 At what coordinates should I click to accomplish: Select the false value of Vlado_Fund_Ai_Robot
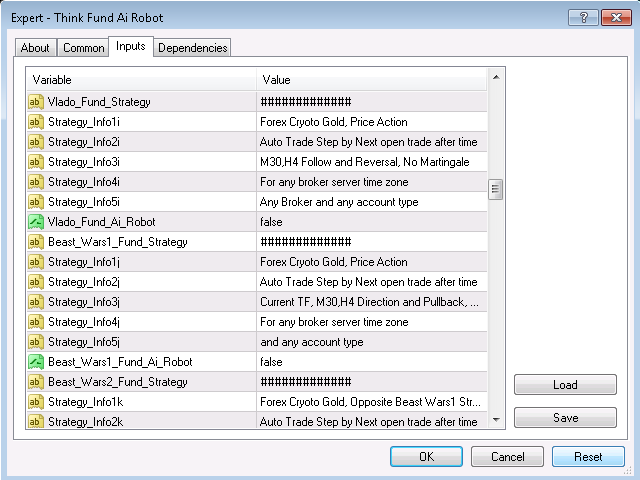[x=271, y=222]
